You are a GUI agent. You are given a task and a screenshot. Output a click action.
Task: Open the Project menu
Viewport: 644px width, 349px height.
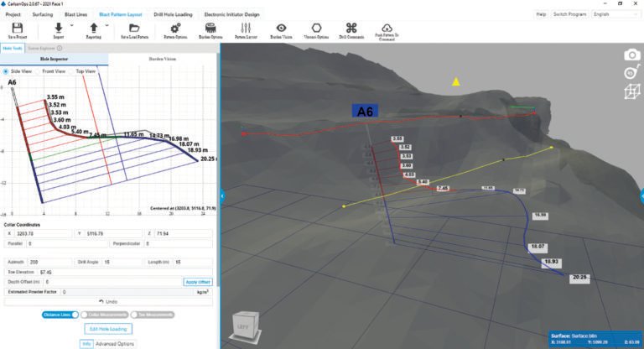click(13, 14)
